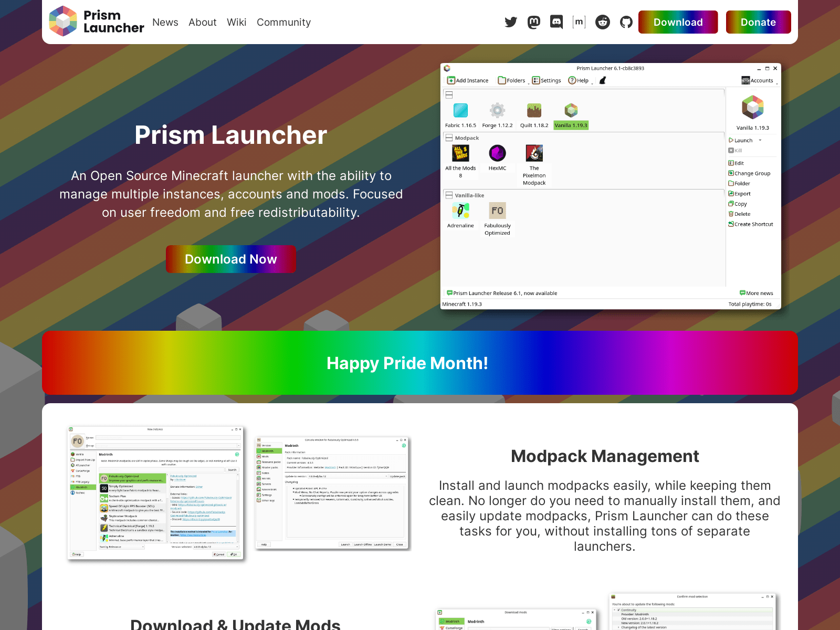
Task: Open the Matrix social icon
Action: [579, 22]
